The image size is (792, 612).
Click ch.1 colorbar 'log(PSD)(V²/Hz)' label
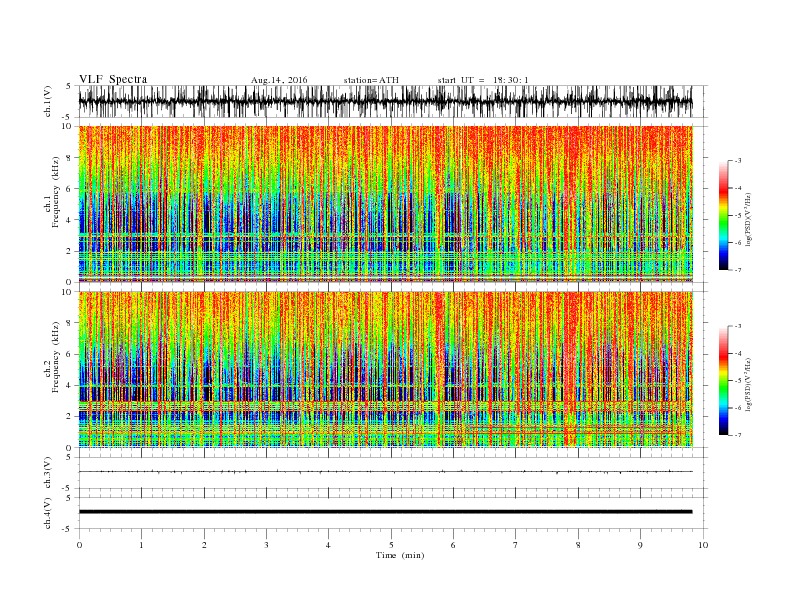(749, 219)
